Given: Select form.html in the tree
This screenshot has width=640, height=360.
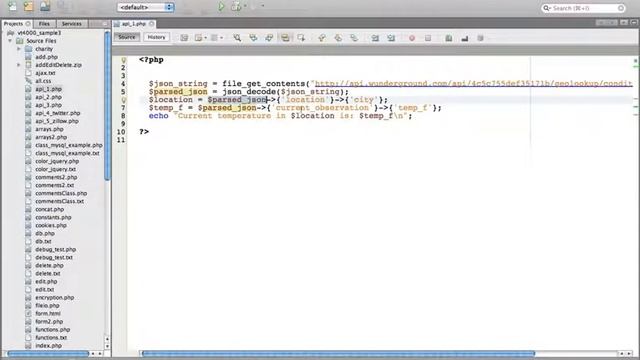Looking at the screenshot, I should tap(48, 313).
